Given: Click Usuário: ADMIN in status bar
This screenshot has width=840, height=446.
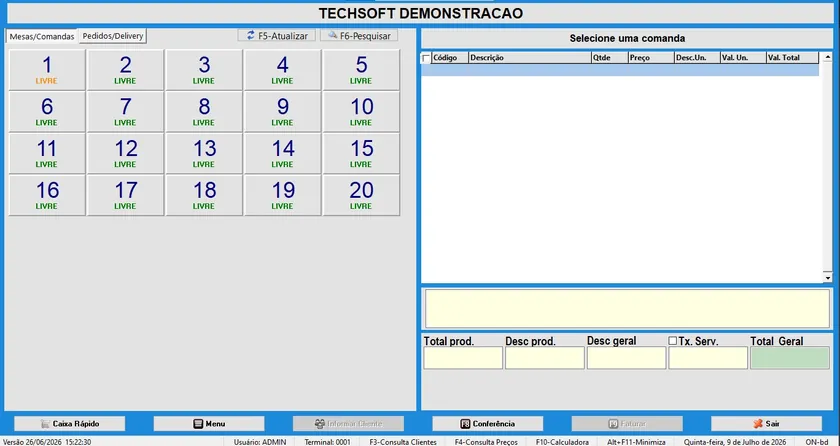Looking at the screenshot, I should [260, 442].
